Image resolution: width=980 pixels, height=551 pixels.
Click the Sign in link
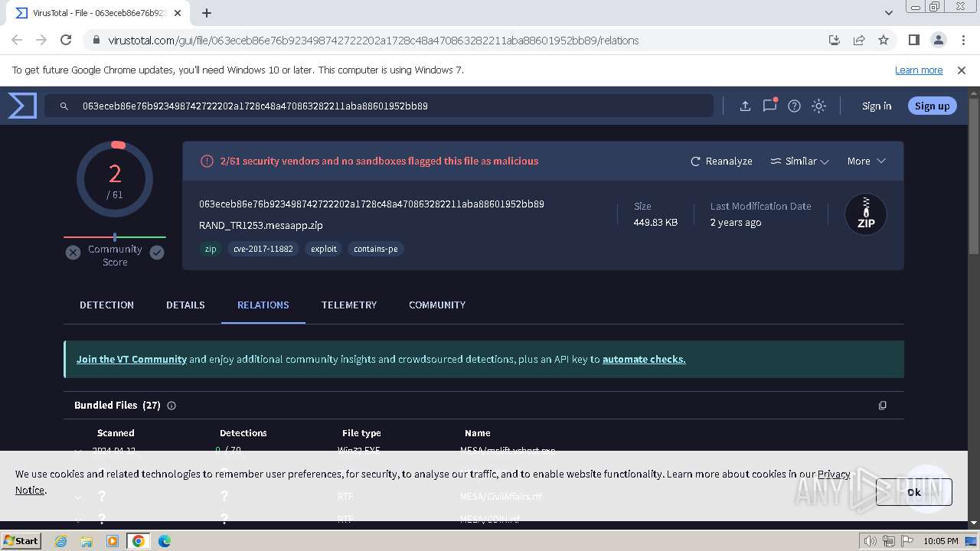coord(877,106)
